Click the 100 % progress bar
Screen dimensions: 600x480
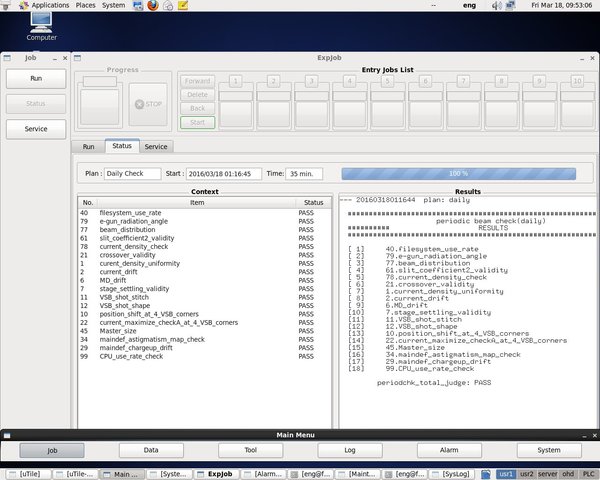tap(458, 174)
